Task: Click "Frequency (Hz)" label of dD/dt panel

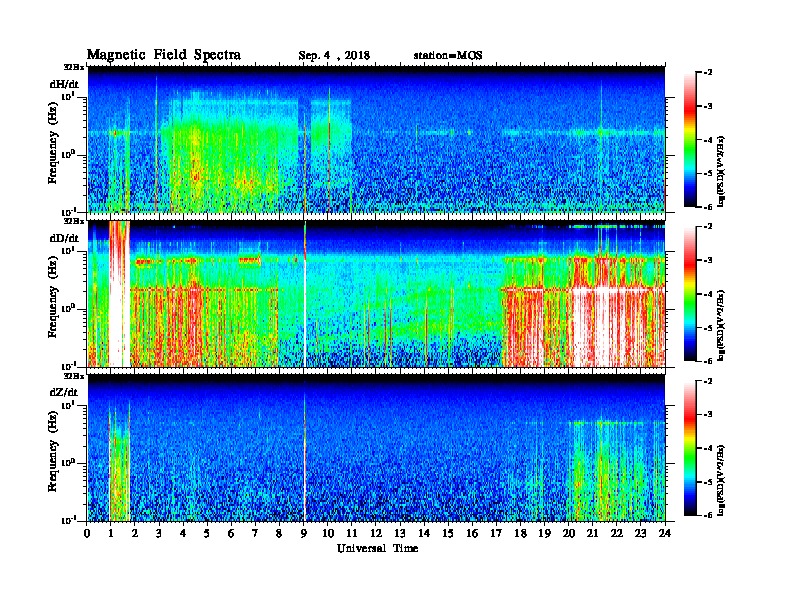Action: coord(53,297)
